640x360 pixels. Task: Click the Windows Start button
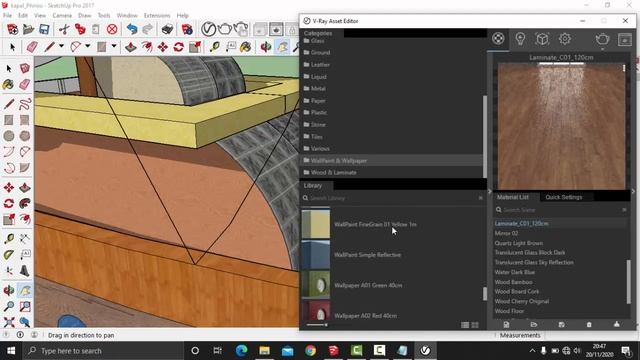pos(11,351)
